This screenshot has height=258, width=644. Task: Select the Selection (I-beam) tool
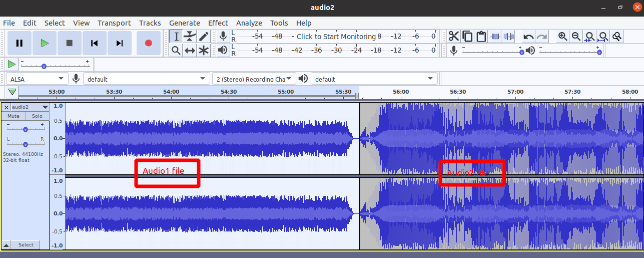pos(176,36)
